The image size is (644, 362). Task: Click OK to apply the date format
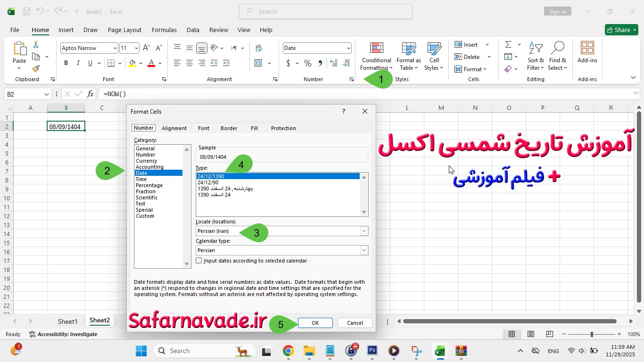(x=314, y=323)
